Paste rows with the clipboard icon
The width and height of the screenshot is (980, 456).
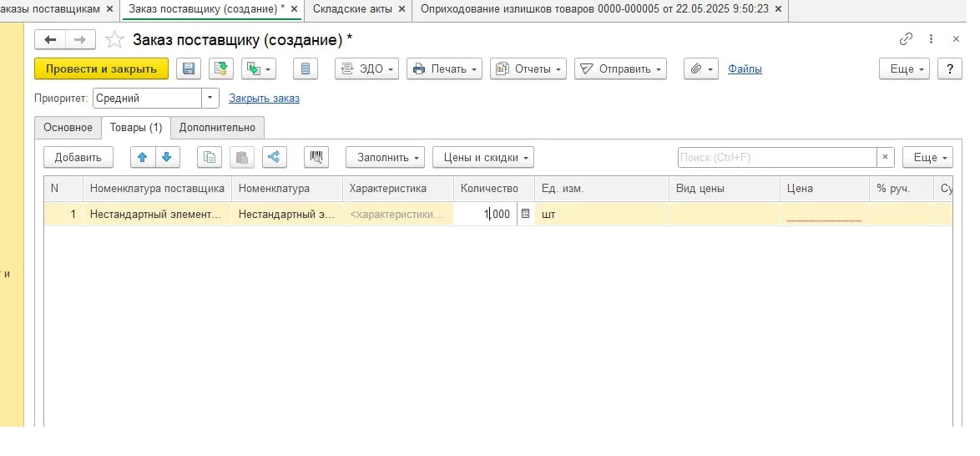coord(242,158)
